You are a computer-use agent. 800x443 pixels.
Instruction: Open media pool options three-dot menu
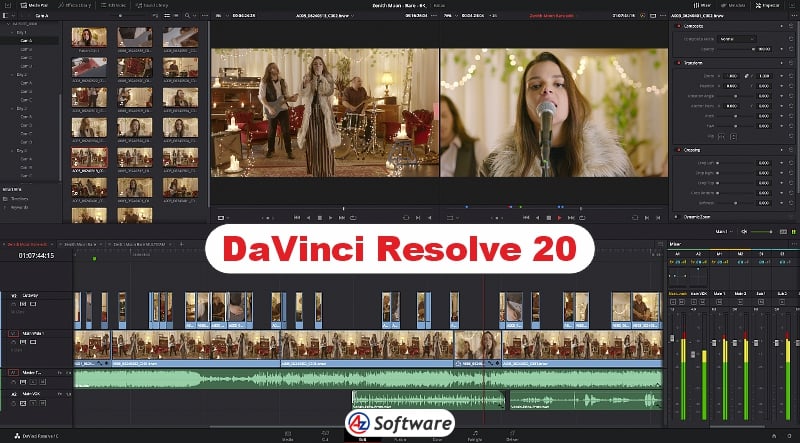205,16
